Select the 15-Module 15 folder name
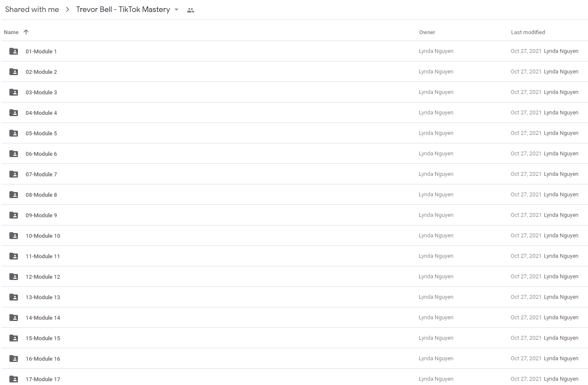This screenshot has height=385, width=588. click(43, 338)
